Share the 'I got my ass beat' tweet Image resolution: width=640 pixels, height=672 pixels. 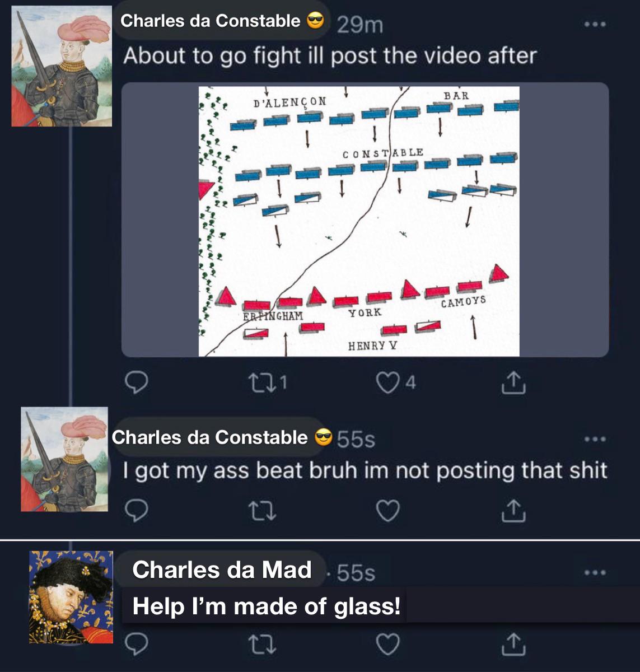point(513,510)
